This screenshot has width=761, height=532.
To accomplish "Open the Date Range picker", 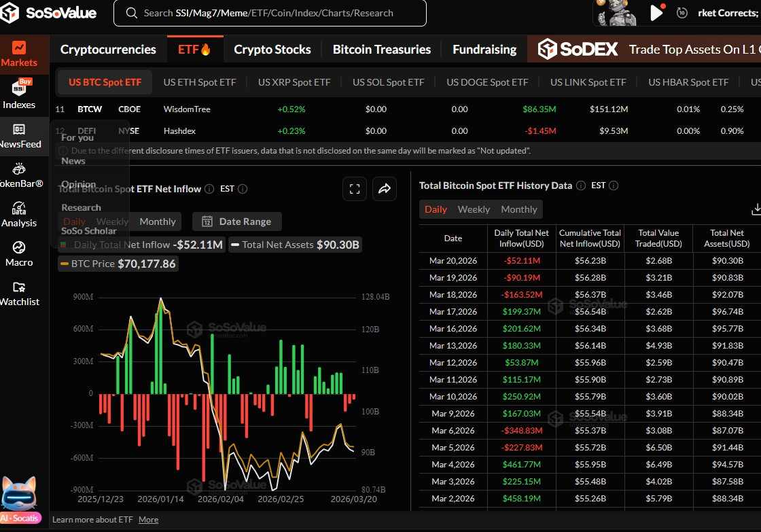I will 237,221.
